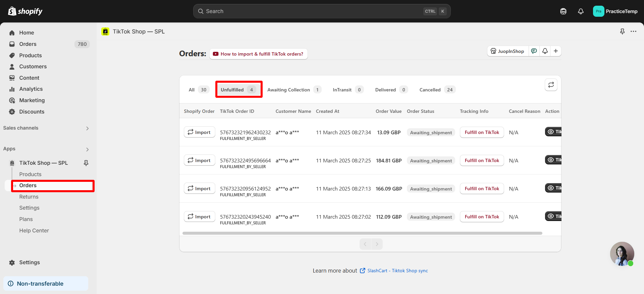Switch to the Awaiting Collection tab
Viewport: 644px width, 294px height.
tap(294, 90)
